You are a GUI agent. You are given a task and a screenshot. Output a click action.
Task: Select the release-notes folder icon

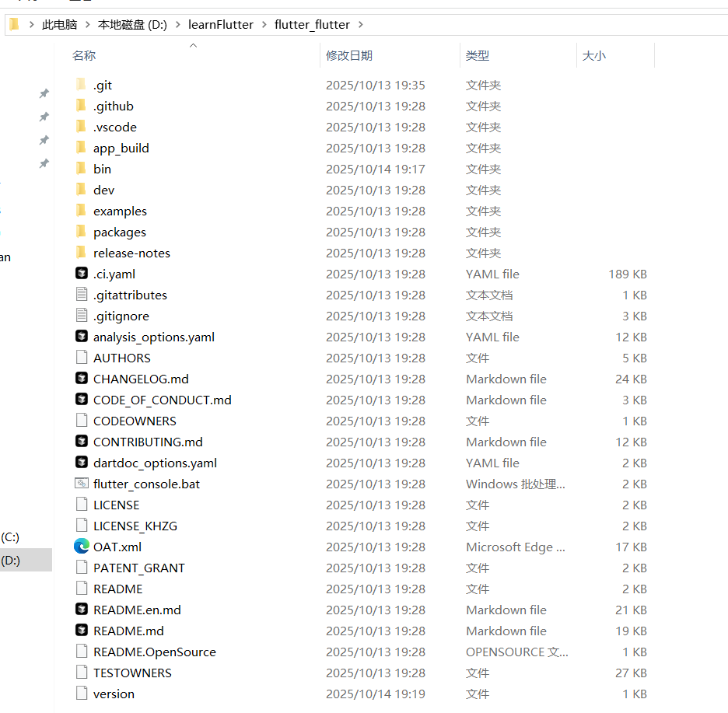[81, 253]
